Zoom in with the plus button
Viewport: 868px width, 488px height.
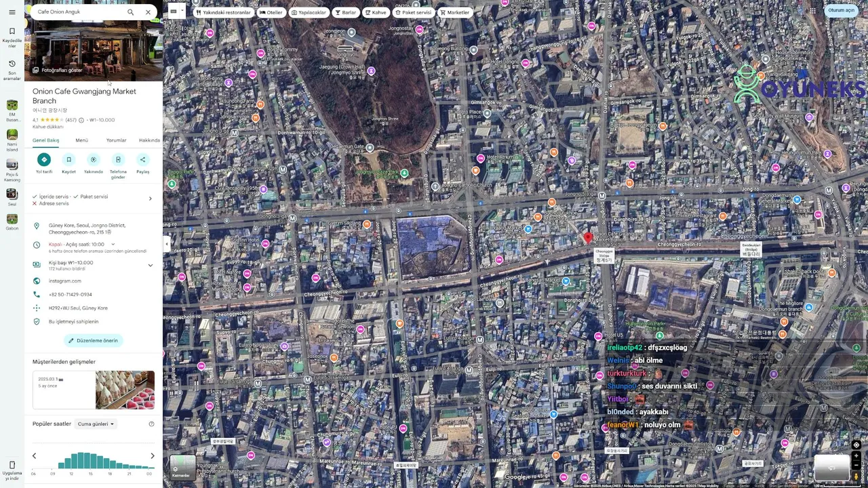point(856,456)
